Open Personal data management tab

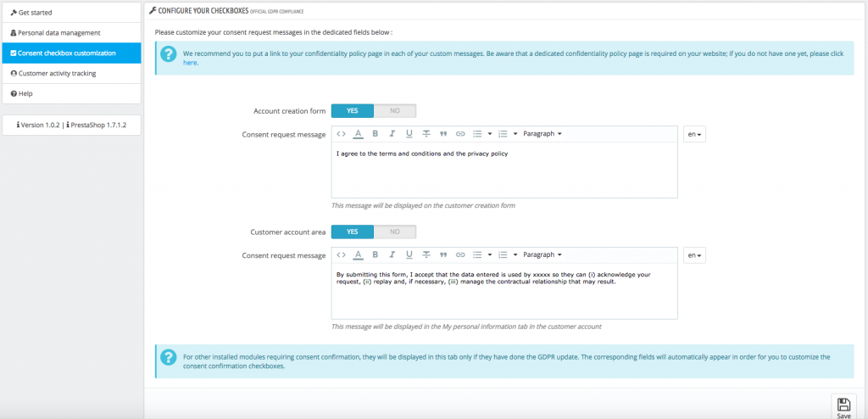71,33
